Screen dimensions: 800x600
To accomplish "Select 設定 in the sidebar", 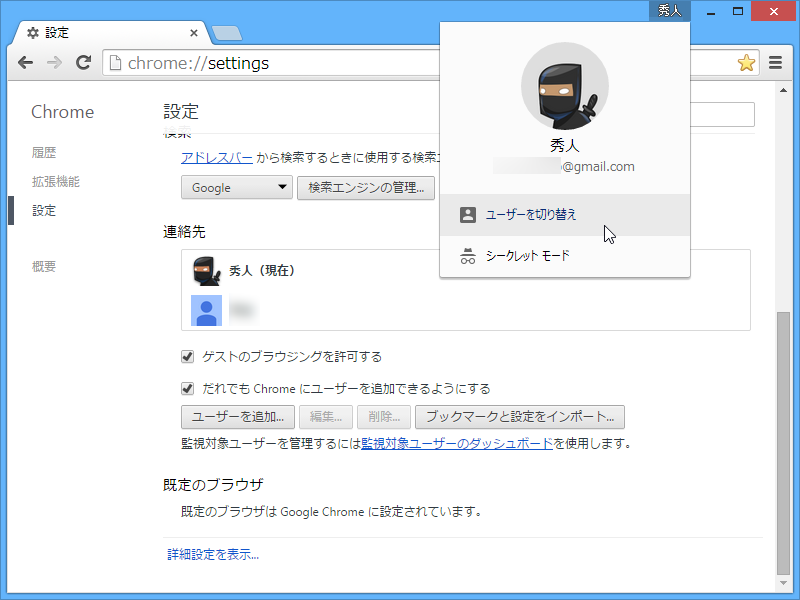I will (x=44, y=211).
